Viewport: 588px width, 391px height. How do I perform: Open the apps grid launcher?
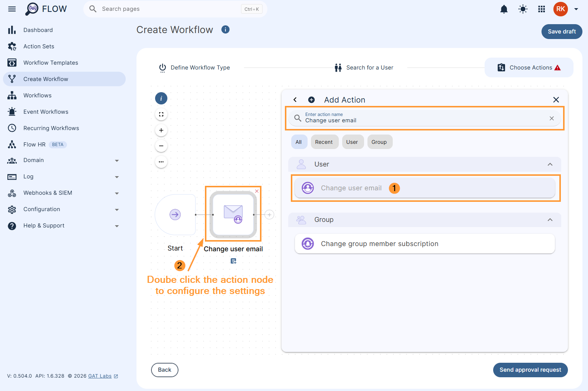(542, 9)
